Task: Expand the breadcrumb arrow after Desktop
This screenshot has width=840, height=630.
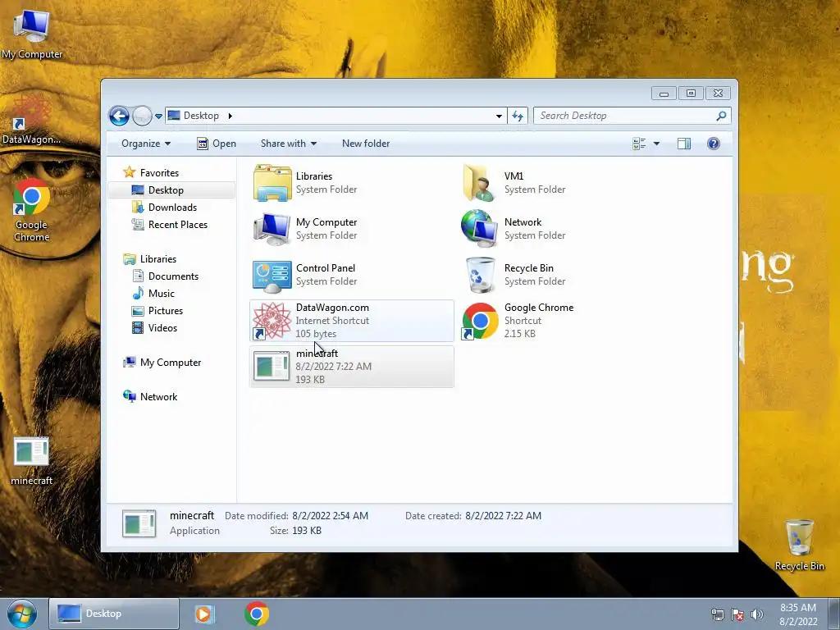Action: 230,116
